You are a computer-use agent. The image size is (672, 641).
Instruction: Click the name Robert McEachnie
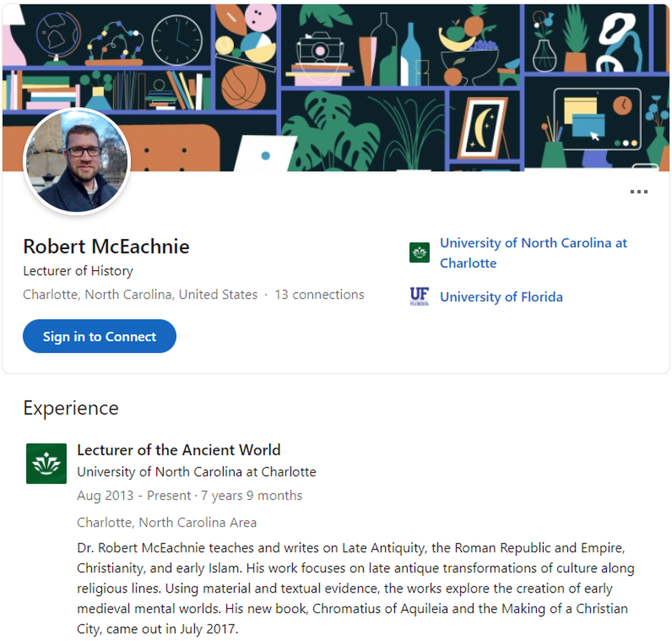tap(106, 247)
